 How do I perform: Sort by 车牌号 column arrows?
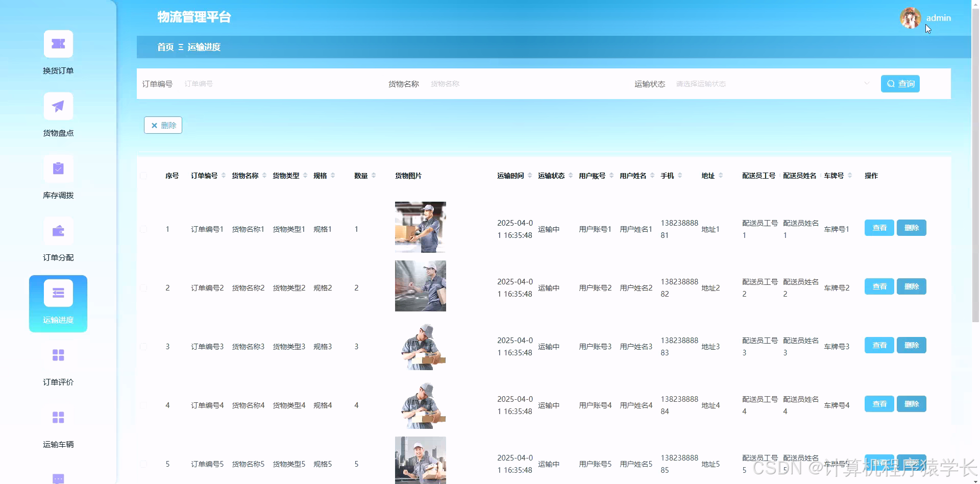click(x=849, y=176)
